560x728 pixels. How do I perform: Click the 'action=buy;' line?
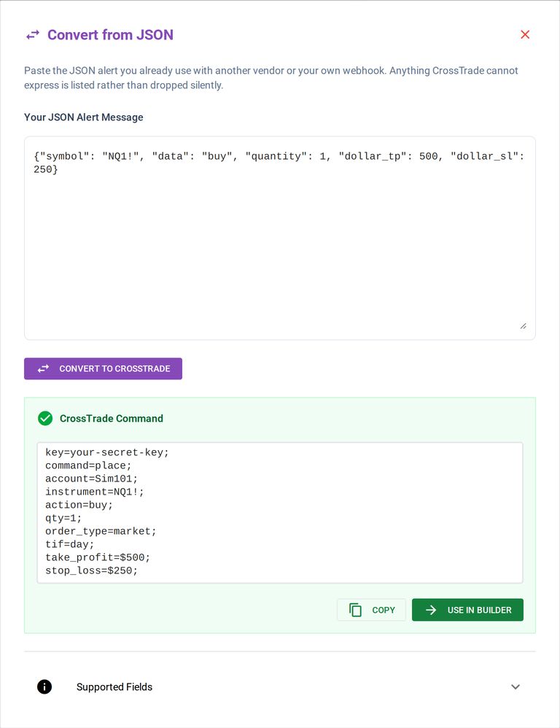pyautogui.click(x=79, y=505)
